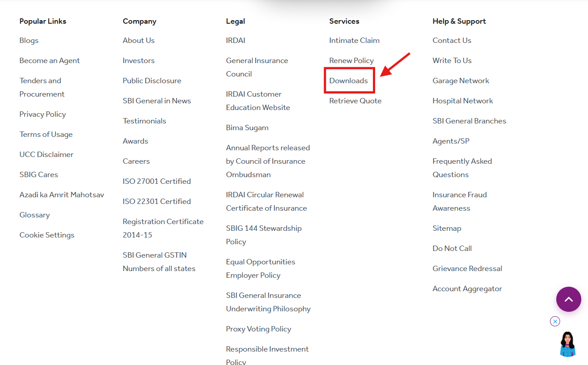Locate SBI General Branches

click(470, 121)
